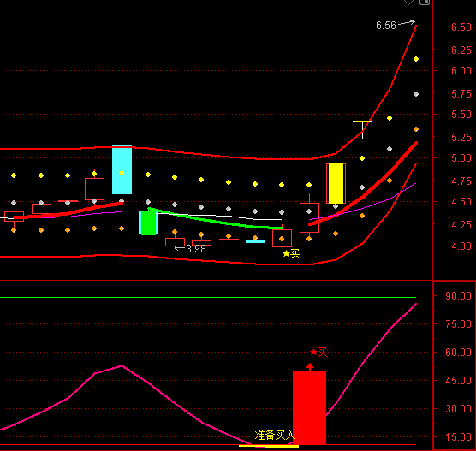Click the 5.00 price axis label
The width and height of the screenshot is (476, 451).
point(461,158)
